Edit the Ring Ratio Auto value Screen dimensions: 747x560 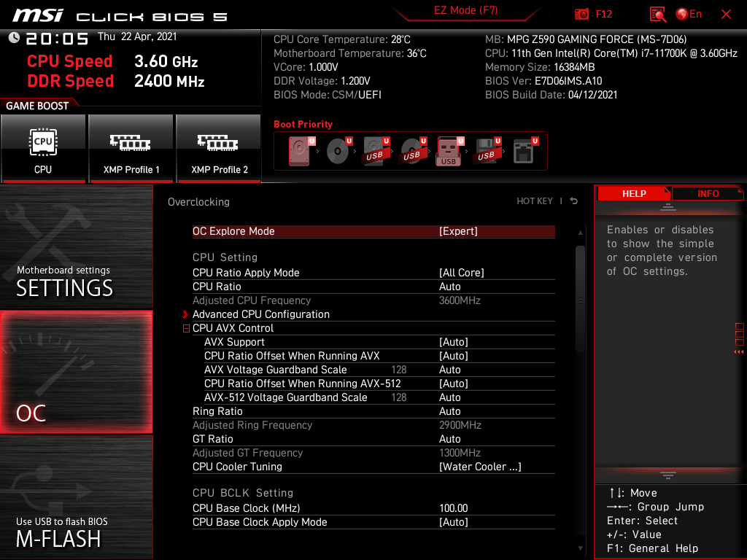pos(373,411)
